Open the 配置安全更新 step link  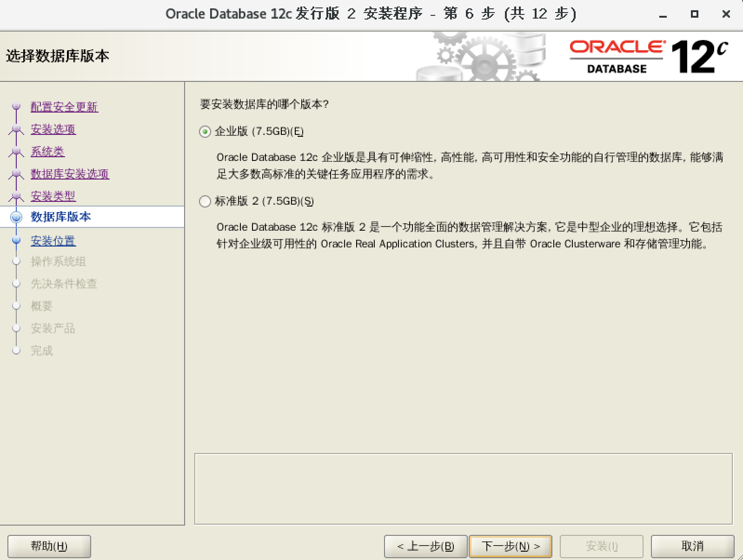pyautogui.click(x=64, y=107)
